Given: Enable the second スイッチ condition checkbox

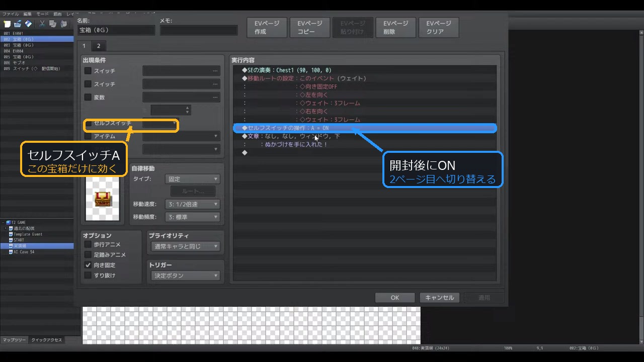Looking at the screenshot, I should [x=88, y=84].
